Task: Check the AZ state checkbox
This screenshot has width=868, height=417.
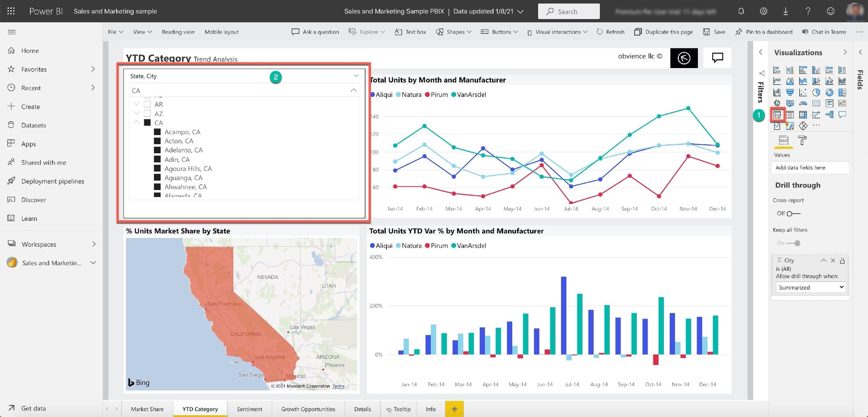Action: pos(147,114)
